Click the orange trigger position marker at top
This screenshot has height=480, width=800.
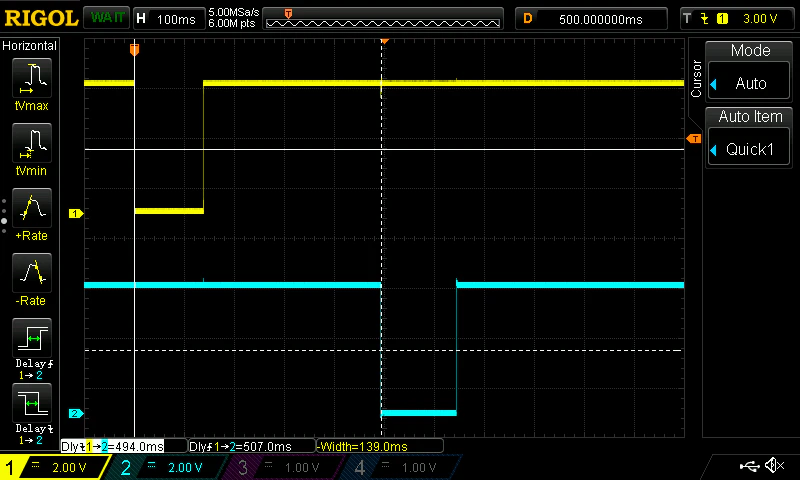[385, 41]
